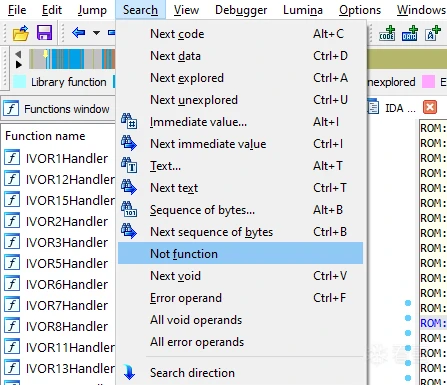Select IVOR8Handler in functions list
The width and height of the screenshot is (447, 385).
(59, 326)
